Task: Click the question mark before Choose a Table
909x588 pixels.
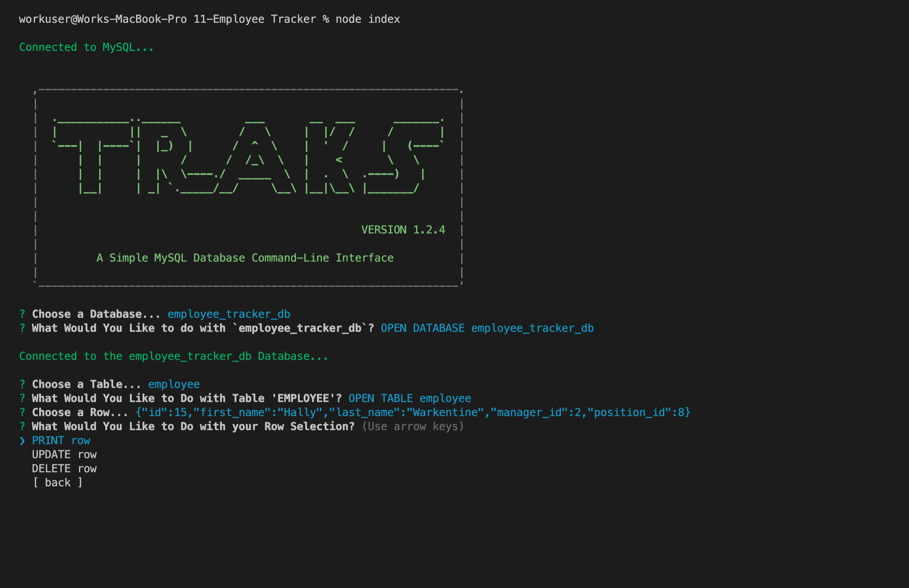Action: tap(22, 384)
